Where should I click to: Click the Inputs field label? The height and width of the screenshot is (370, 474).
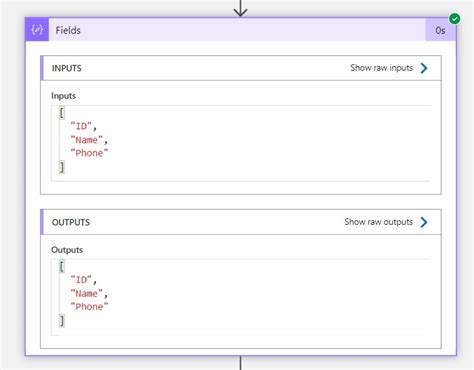[63, 96]
